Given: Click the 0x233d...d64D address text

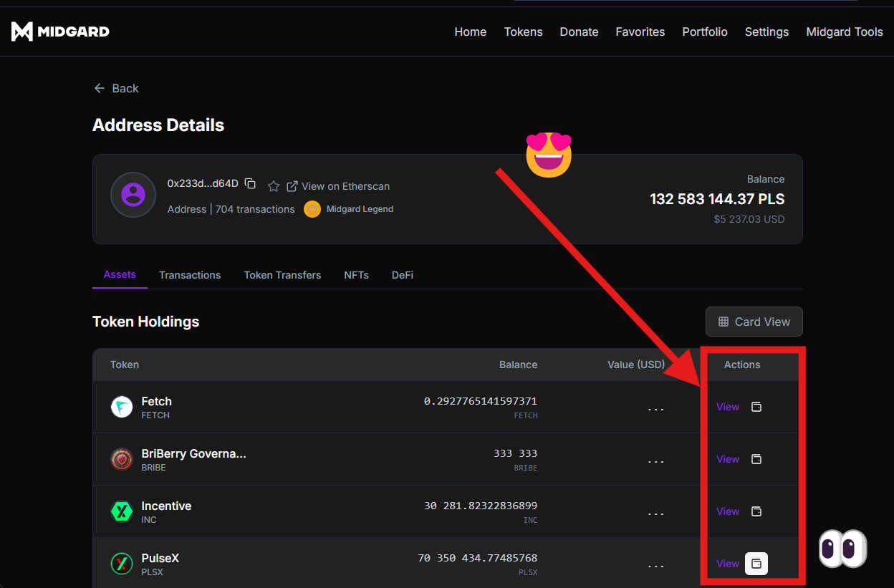Looking at the screenshot, I should click(203, 183).
